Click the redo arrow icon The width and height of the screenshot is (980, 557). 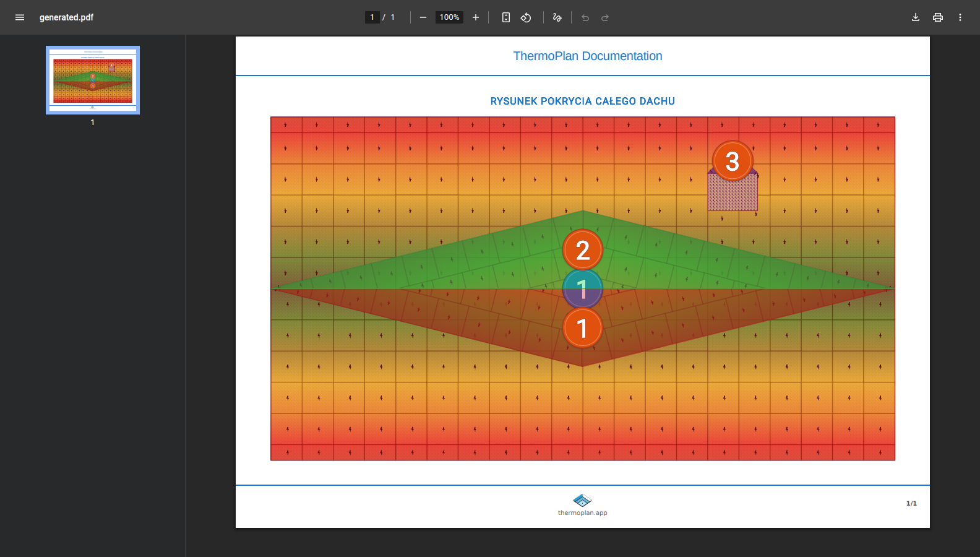pos(605,17)
